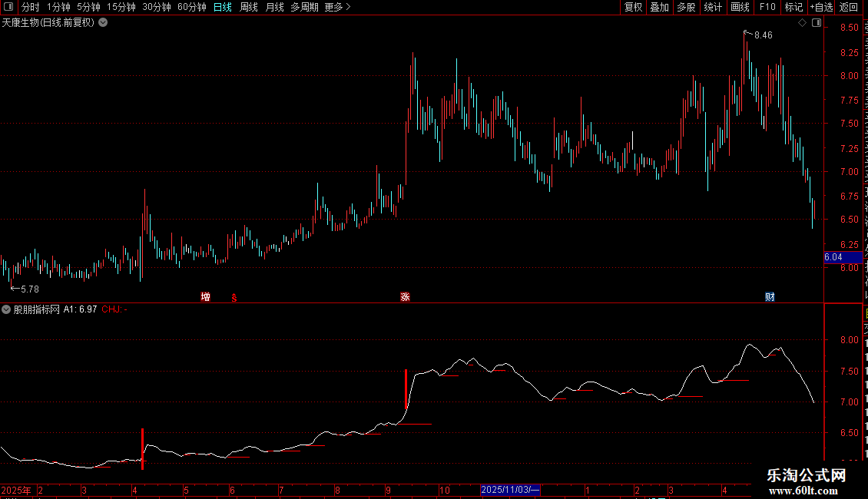
Task: Expand the 更多 periods menu
Action: 337,7
